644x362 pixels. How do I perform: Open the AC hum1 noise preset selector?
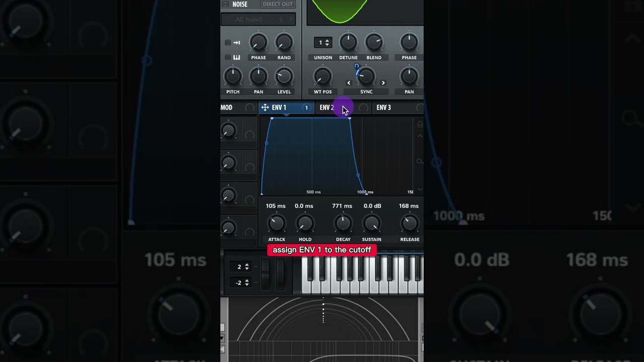[x=258, y=20]
